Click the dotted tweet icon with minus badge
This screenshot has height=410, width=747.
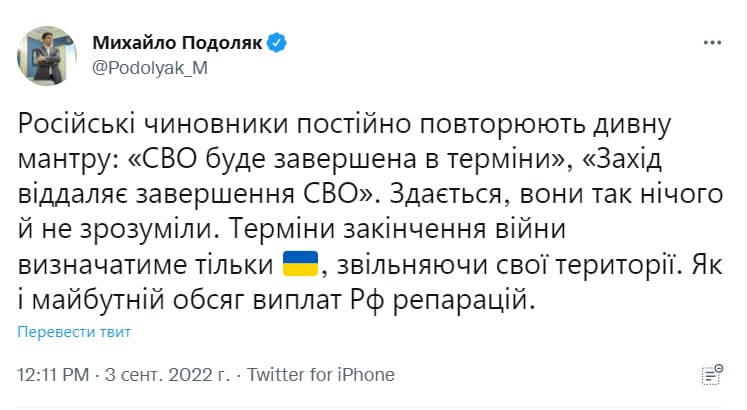711,374
